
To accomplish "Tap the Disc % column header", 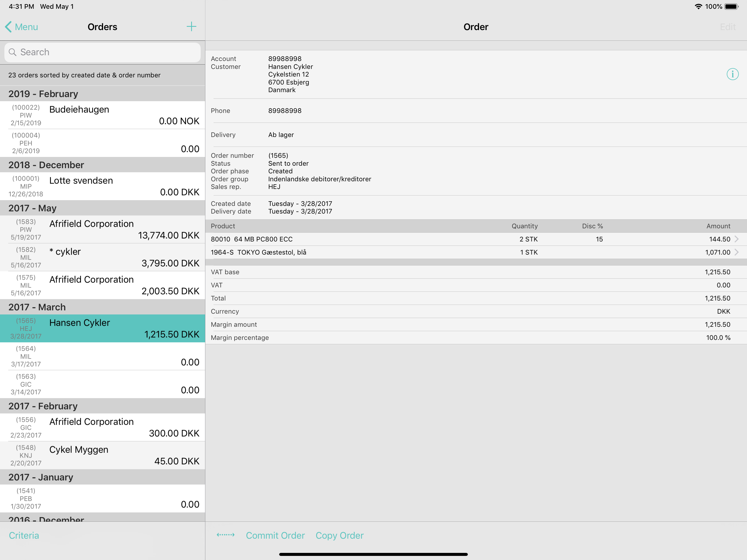I will point(592,226).
